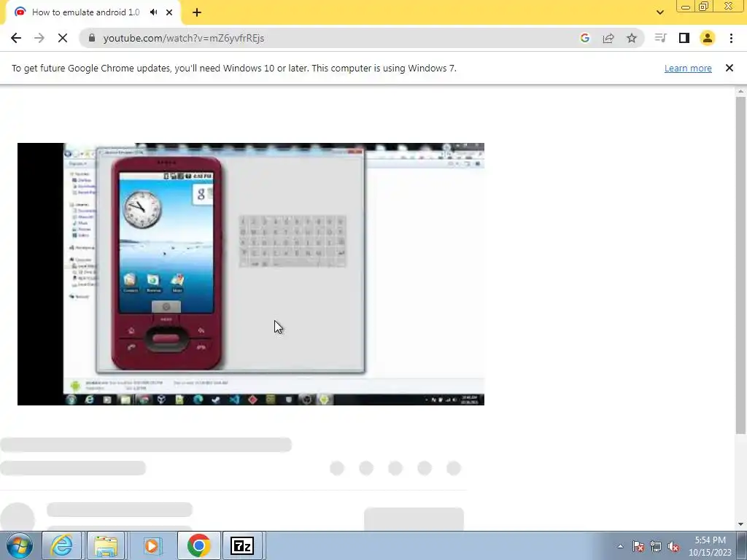Click the favicon of the YouTube tab
Viewport: 747px width, 560px height.
(x=20, y=12)
